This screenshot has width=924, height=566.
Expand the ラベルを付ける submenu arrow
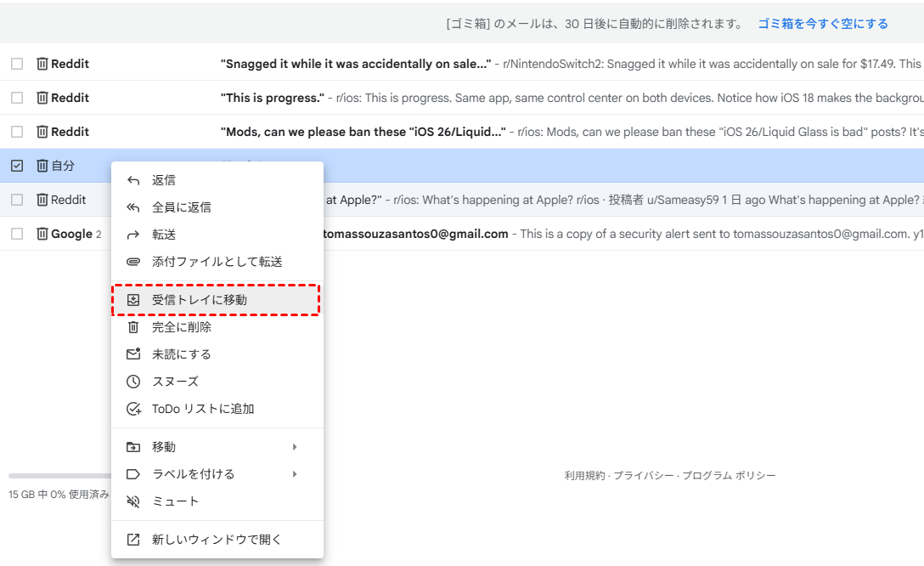pos(295,474)
